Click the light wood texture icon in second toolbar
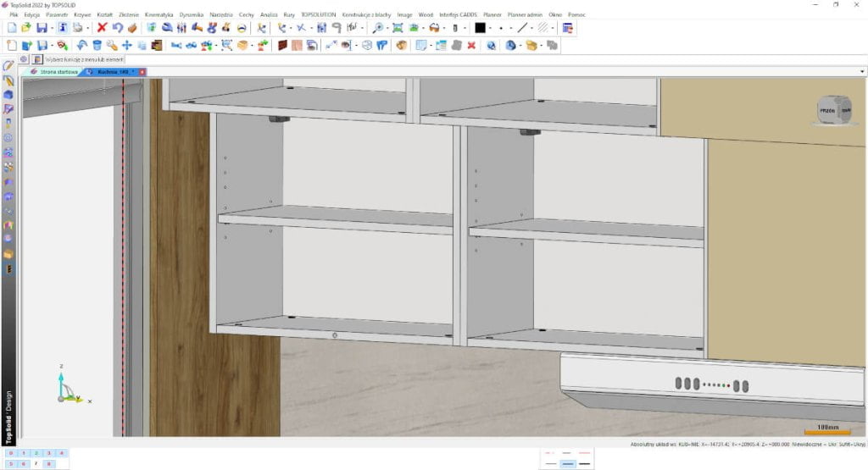 click(297, 46)
